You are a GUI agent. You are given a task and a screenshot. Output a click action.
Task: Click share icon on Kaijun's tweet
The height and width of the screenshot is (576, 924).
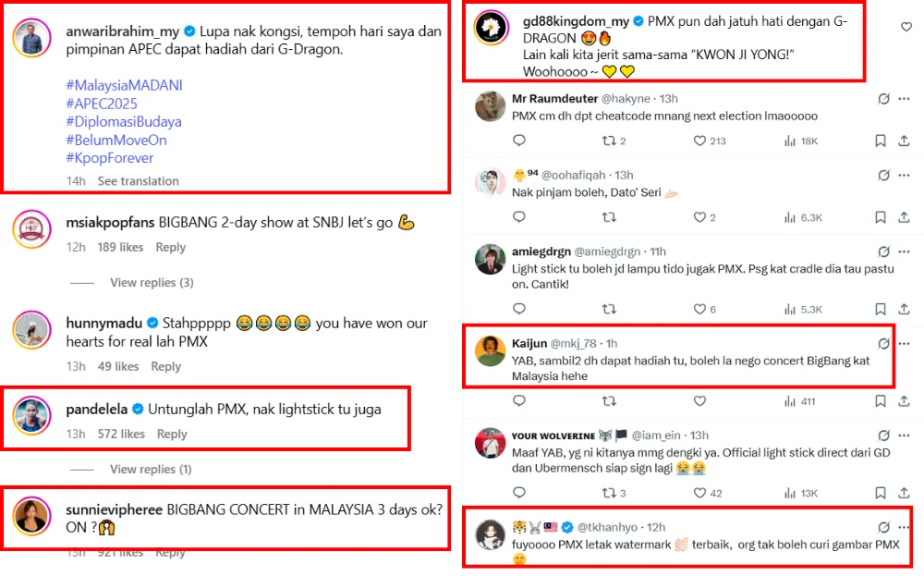[905, 401]
